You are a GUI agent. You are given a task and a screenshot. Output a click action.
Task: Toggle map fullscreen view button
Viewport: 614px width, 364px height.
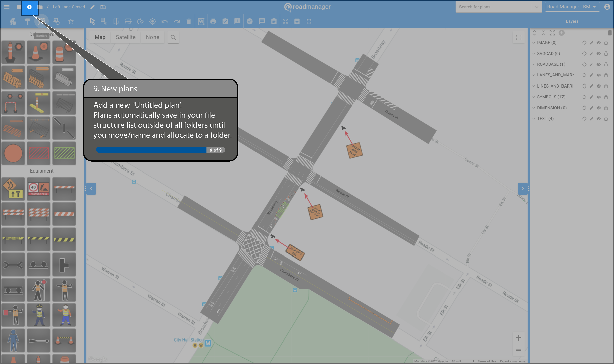tap(519, 38)
